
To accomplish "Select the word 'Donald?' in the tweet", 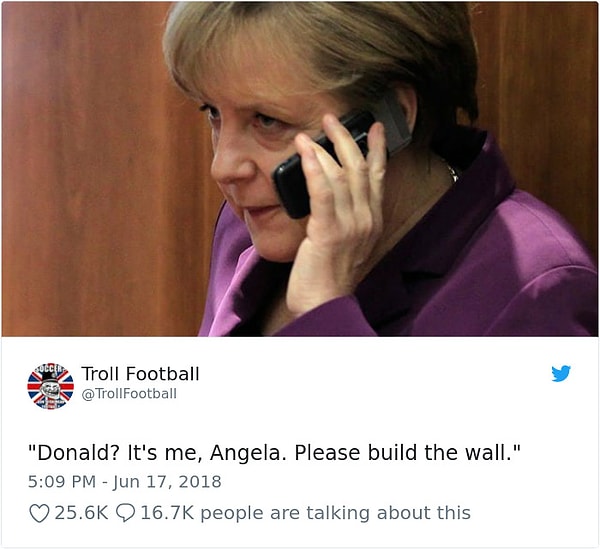I will point(75,453).
